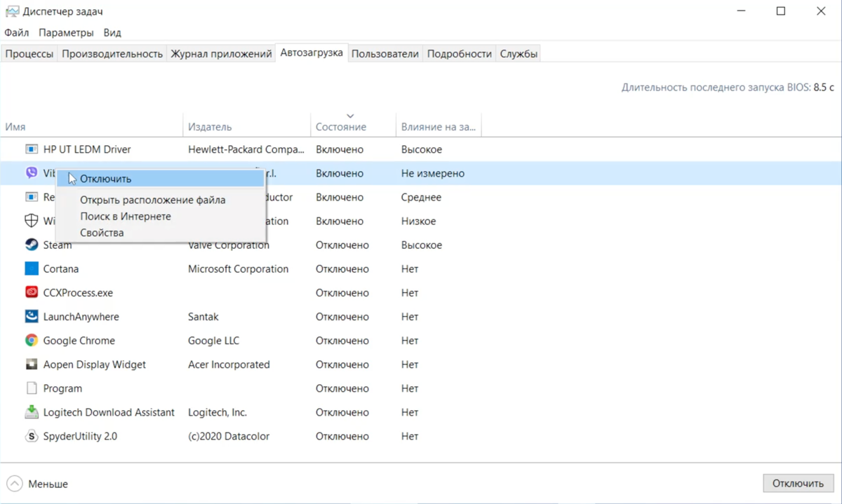
Task: Click the BIOS time value 8.5 с
Action: [x=824, y=88]
